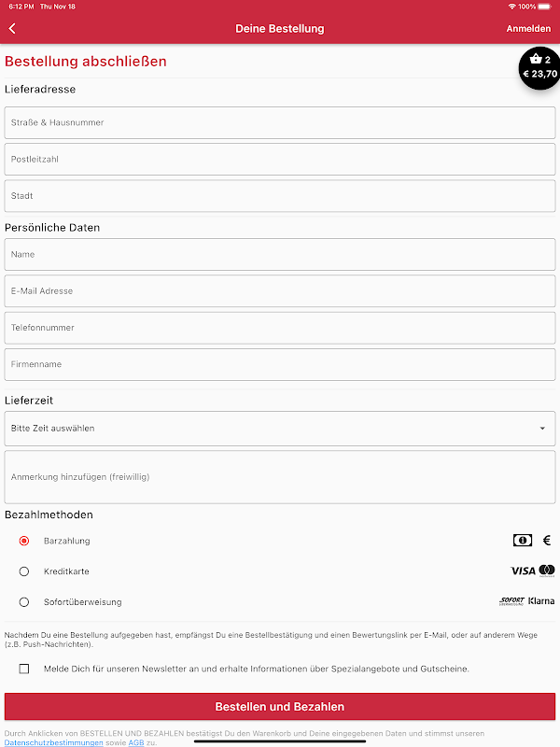Click the Mastercard logo icon

547,571
